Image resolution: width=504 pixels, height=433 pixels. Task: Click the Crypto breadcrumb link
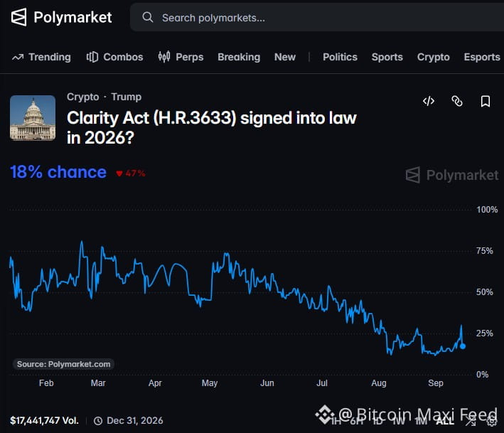click(83, 97)
